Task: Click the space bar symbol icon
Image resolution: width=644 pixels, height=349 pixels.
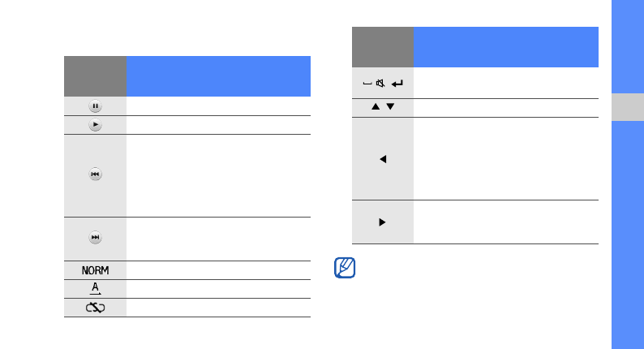Action: pyautogui.click(x=367, y=83)
